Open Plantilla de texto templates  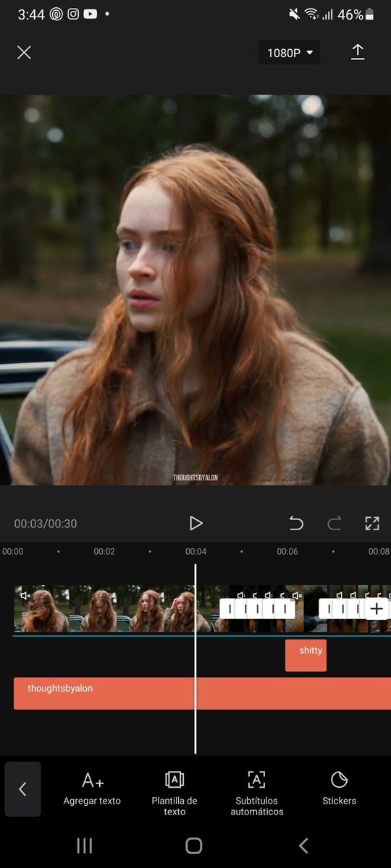(175, 793)
